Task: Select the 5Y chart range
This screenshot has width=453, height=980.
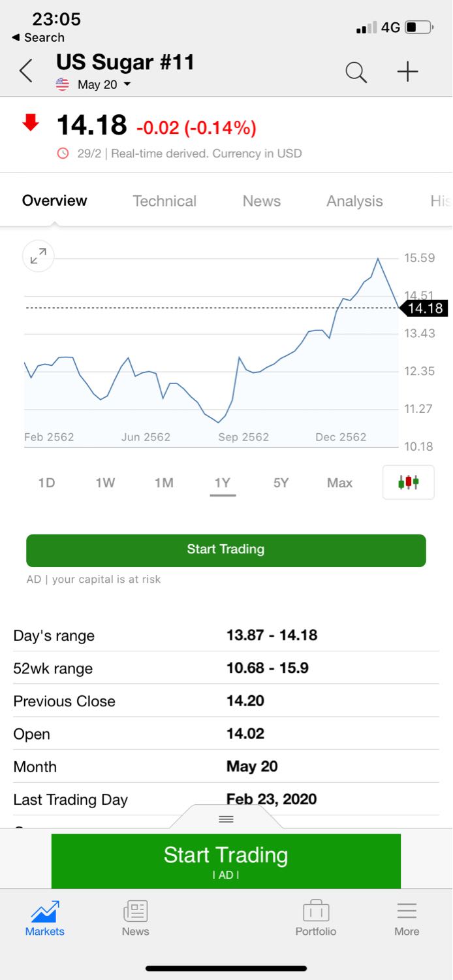Action: (281, 483)
